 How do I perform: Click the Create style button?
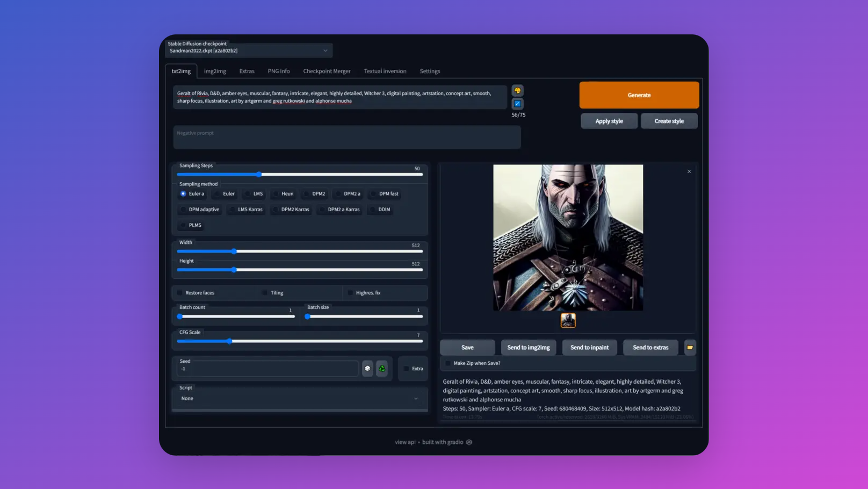(x=669, y=121)
